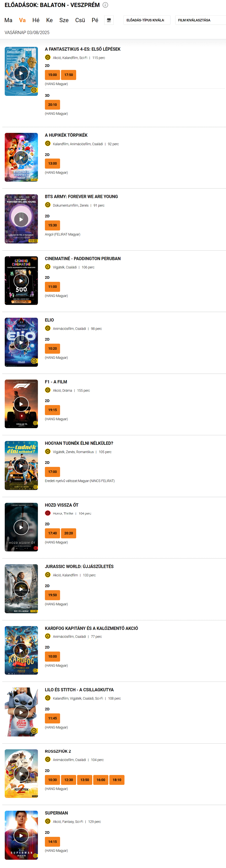Choose the 16:00 Rosszfiúk 2 showtime

pos(101,780)
